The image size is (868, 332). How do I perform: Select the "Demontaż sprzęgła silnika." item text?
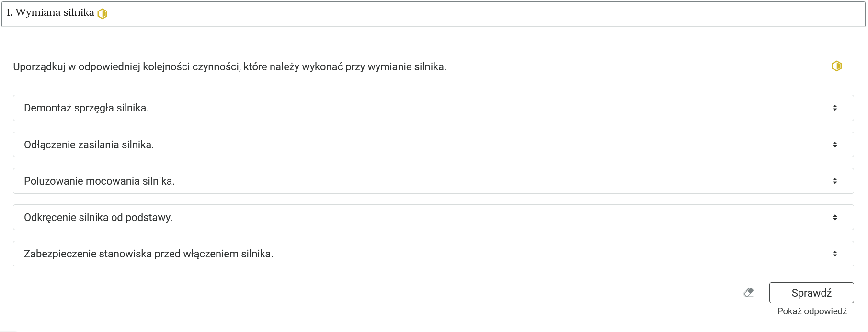point(86,108)
